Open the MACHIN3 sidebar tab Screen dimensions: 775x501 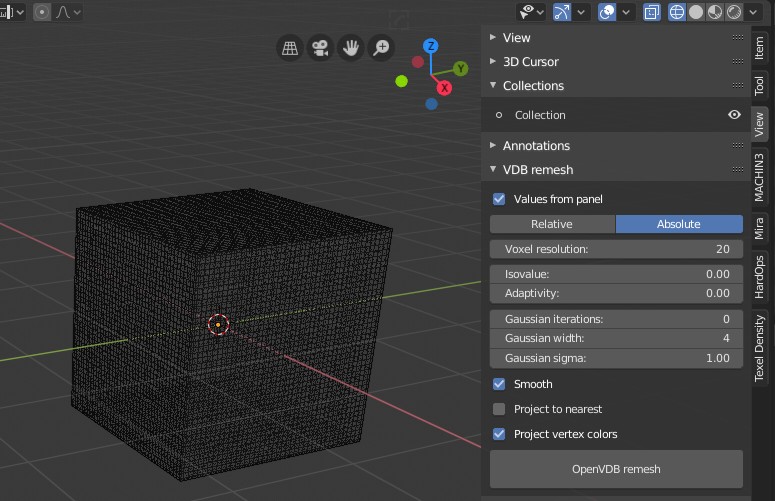coord(760,177)
